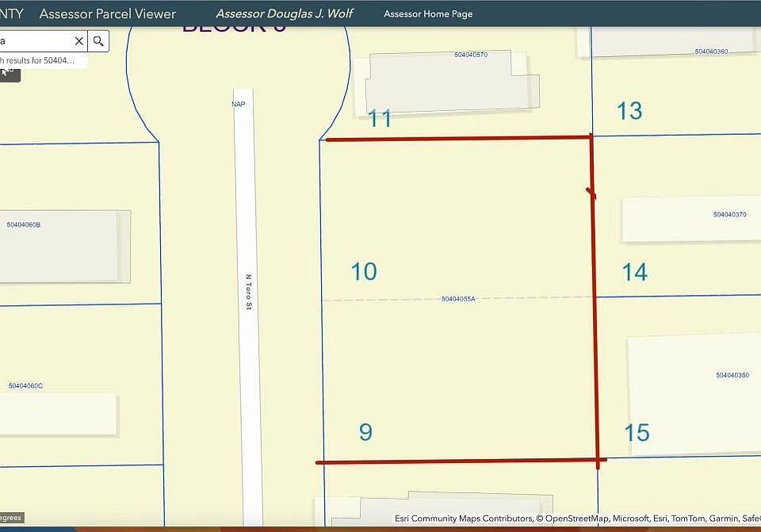761x532 pixels.
Task: Click the search text input field
Action: [x=35, y=41]
